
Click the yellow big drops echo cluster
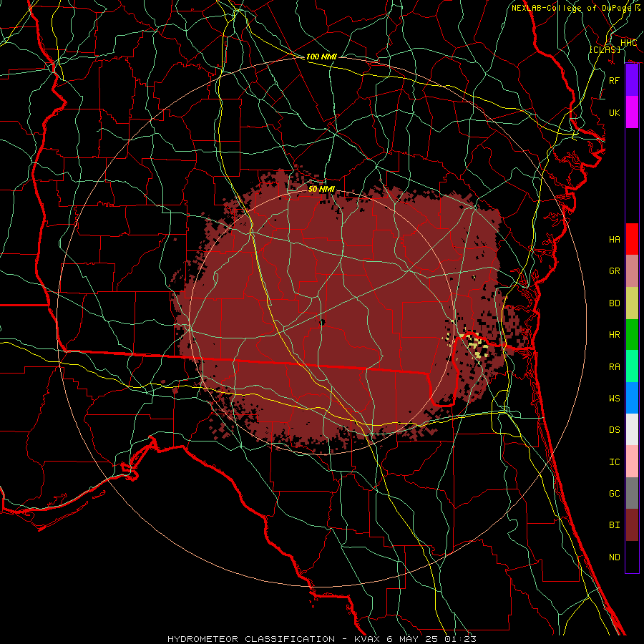tap(477, 345)
